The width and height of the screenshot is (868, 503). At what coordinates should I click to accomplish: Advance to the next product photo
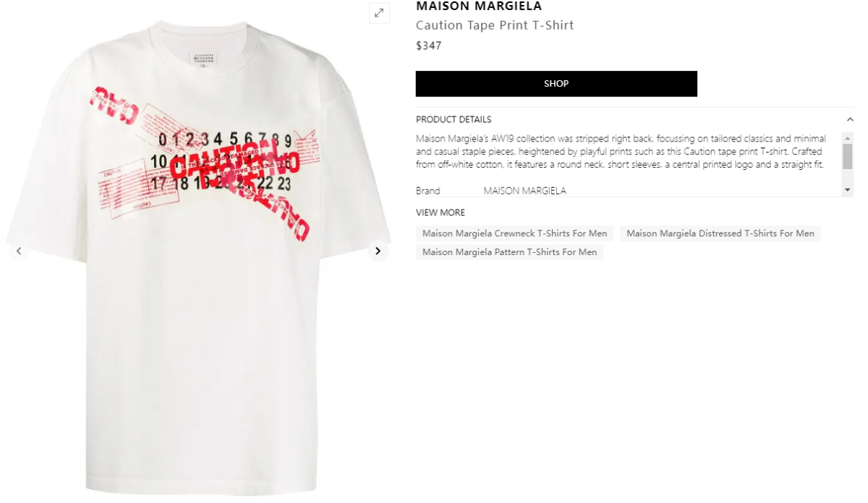click(378, 251)
